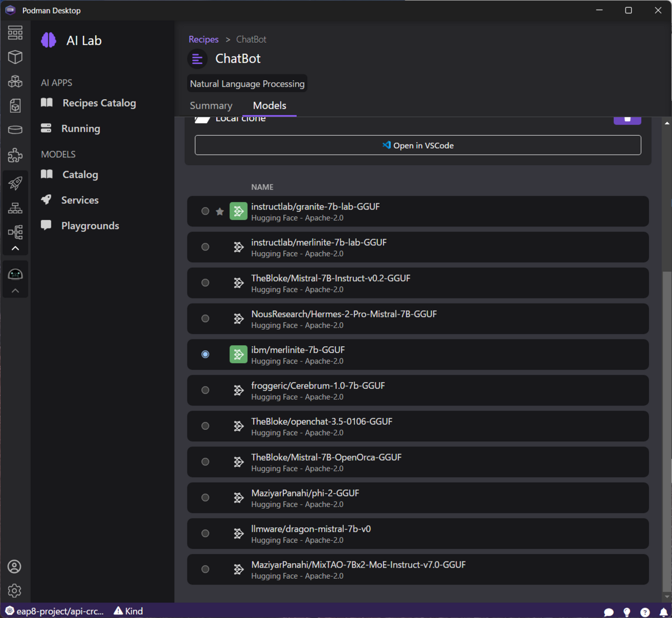Select instructlab/granite-7b-lab-GGUF radio button
The image size is (672, 618).
(206, 211)
